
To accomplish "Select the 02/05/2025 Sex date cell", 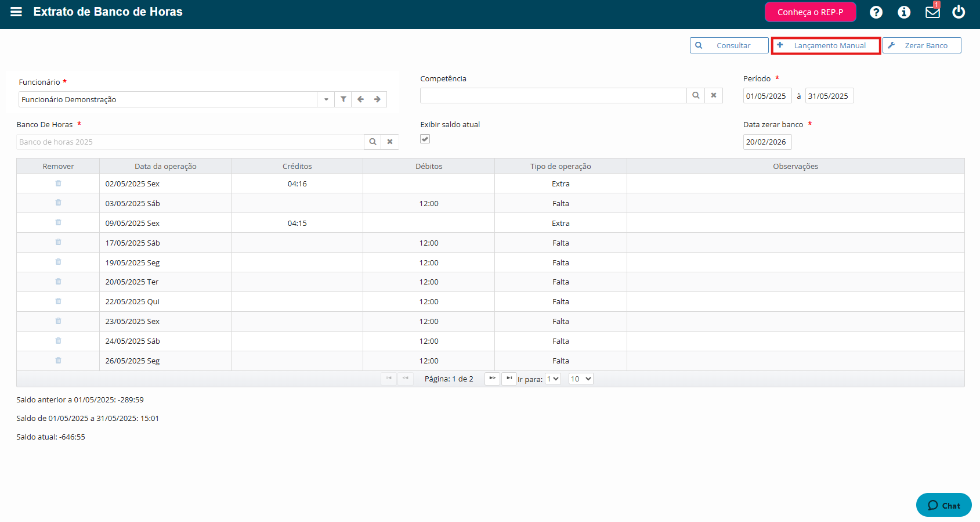I will click(x=165, y=183).
